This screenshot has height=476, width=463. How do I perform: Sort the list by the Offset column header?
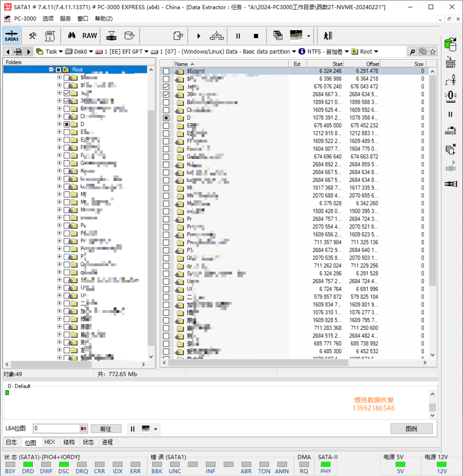click(362, 64)
